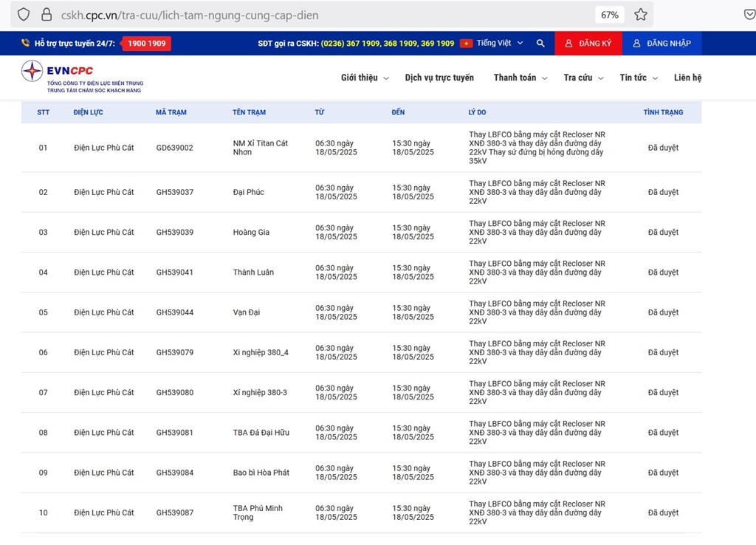756x545 pixels.
Task: Expand the Tra cứu menu
Action: (x=583, y=78)
